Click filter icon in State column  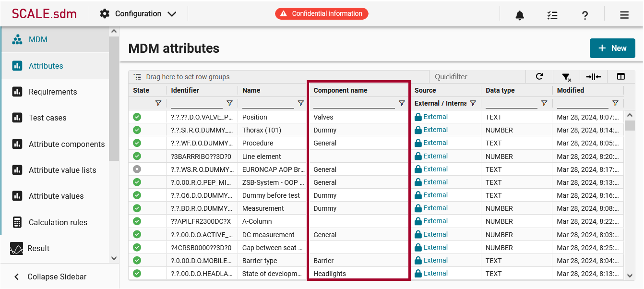pos(158,103)
